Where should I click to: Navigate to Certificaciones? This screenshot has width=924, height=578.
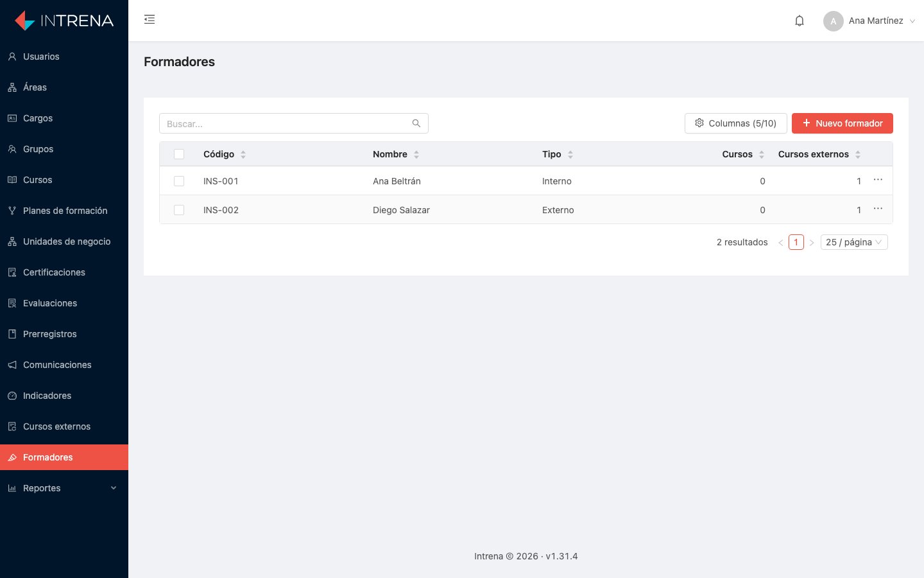pos(64,272)
